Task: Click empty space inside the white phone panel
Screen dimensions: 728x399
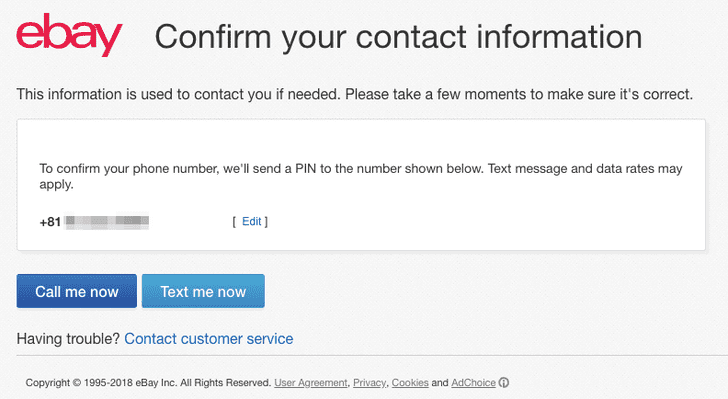Action: [x=464, y=223]
